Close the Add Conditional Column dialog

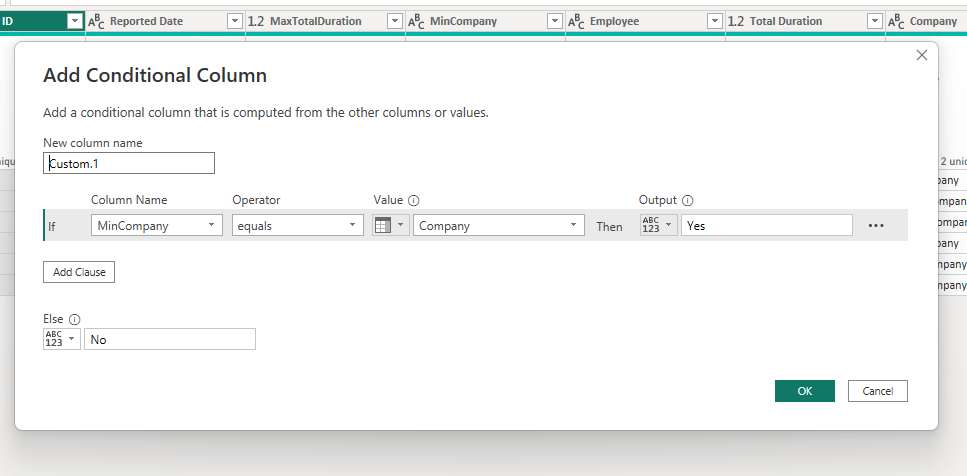[x=921, y=55]
